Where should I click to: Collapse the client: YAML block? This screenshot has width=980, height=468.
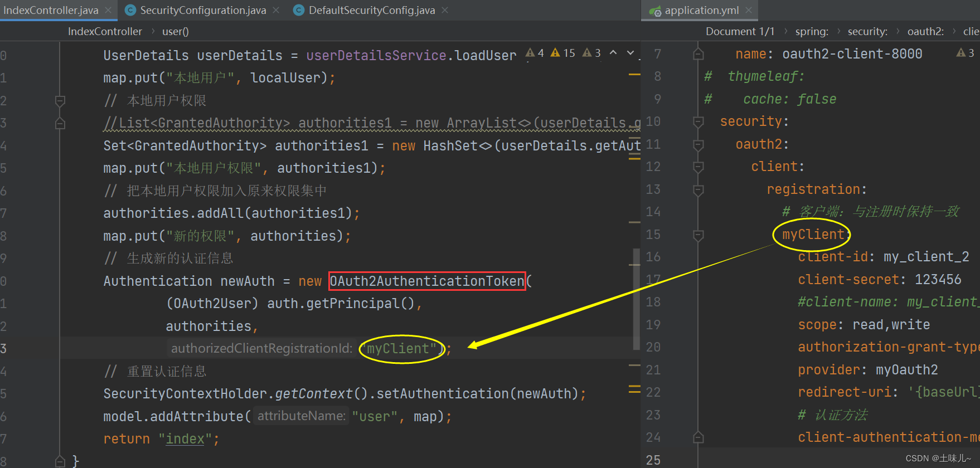point(698,167)
